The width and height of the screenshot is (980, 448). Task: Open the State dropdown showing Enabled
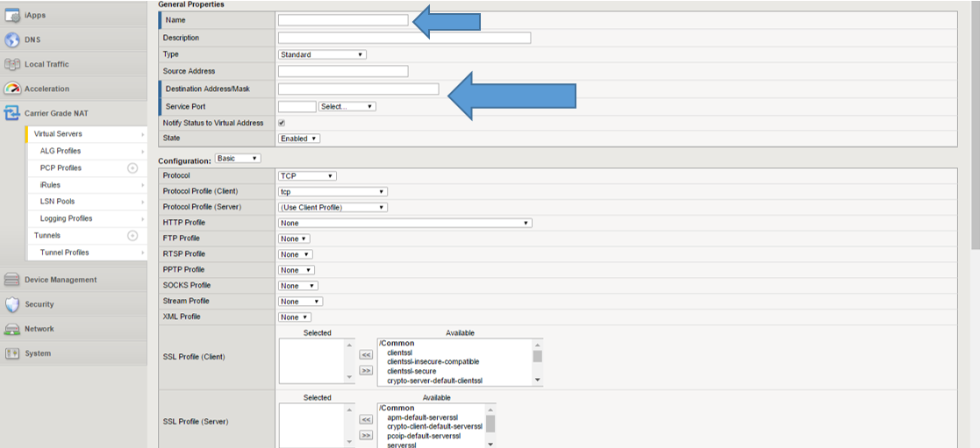click(298, 139)
